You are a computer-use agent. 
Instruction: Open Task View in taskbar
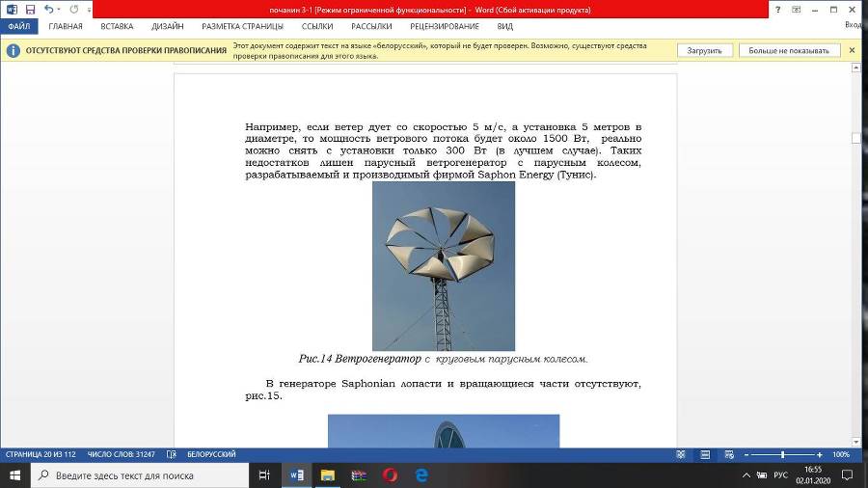[264, 475]
